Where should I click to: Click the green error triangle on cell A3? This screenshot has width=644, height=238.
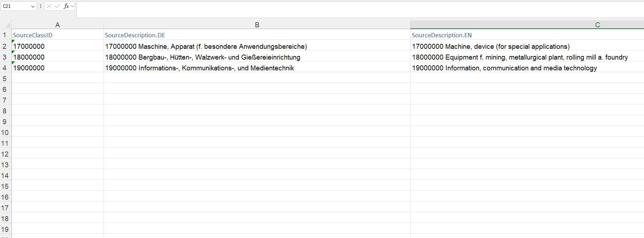13,52
